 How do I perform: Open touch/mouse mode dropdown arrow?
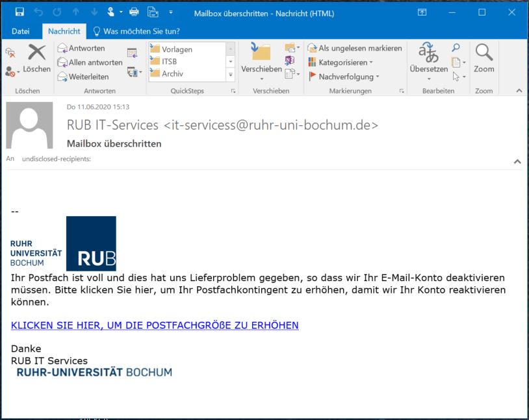121,12
